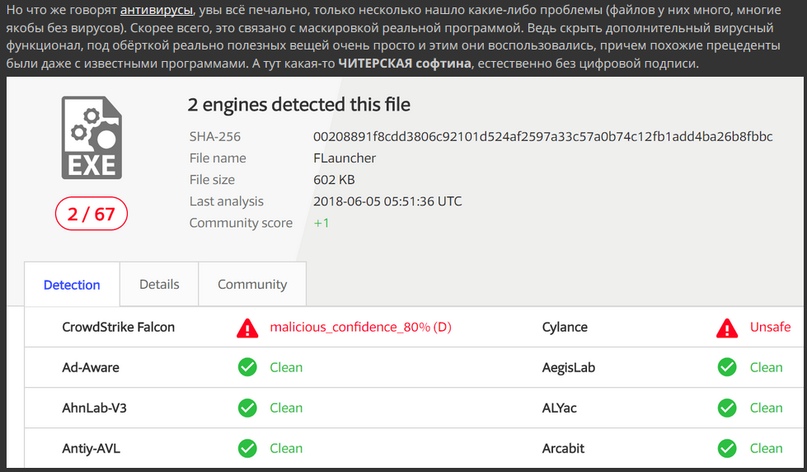Click the community score +1
Viewport: 807px width, 472px height.
321,223
